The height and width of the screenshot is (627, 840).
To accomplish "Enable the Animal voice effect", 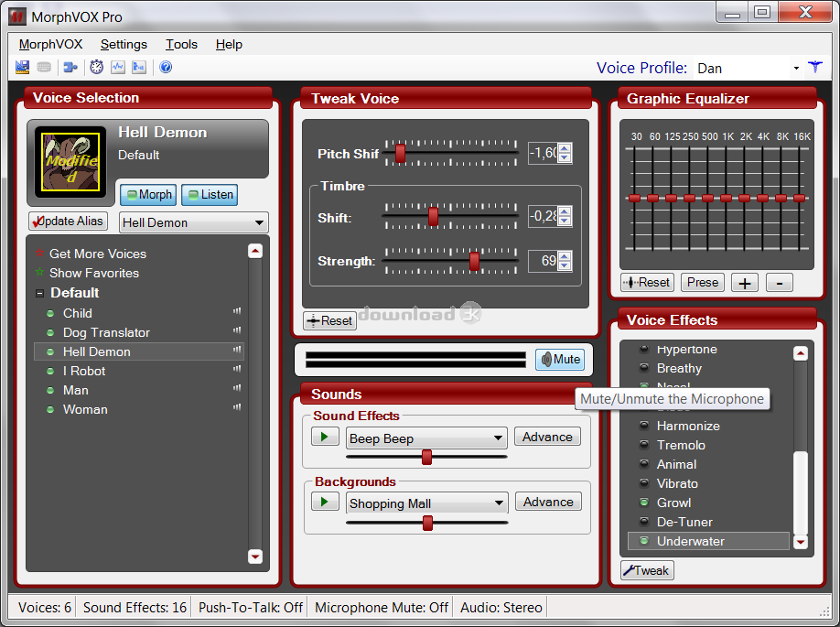I will tap(644, 464).
